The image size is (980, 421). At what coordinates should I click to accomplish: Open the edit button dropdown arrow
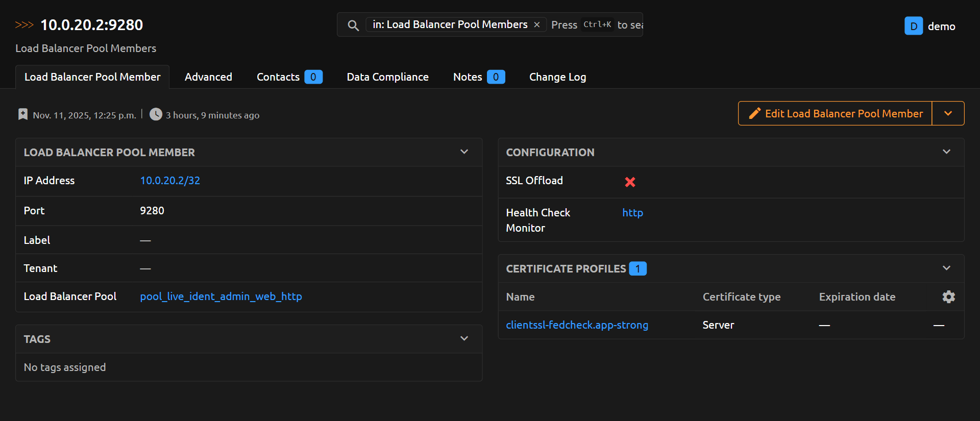pyautogui.click(x=948, y=113)
